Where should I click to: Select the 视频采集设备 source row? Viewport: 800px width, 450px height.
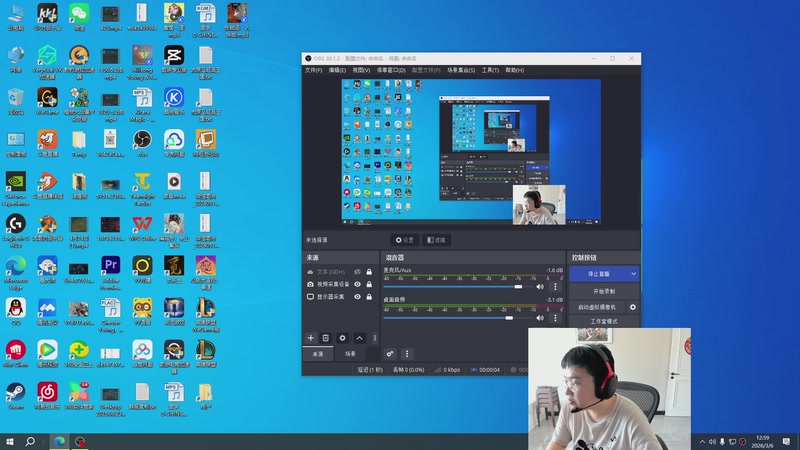340,284
